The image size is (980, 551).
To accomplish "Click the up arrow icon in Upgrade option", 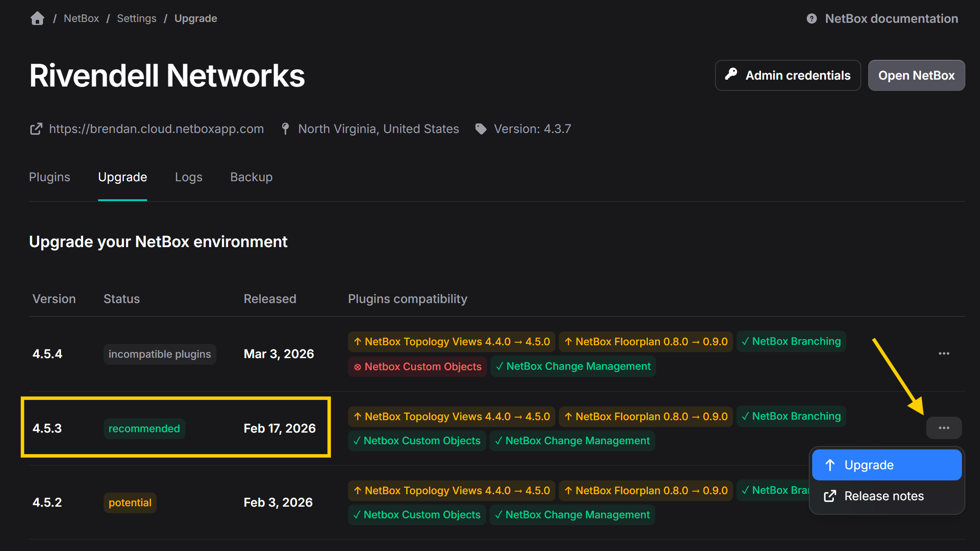I will click(x=830, y=465).
